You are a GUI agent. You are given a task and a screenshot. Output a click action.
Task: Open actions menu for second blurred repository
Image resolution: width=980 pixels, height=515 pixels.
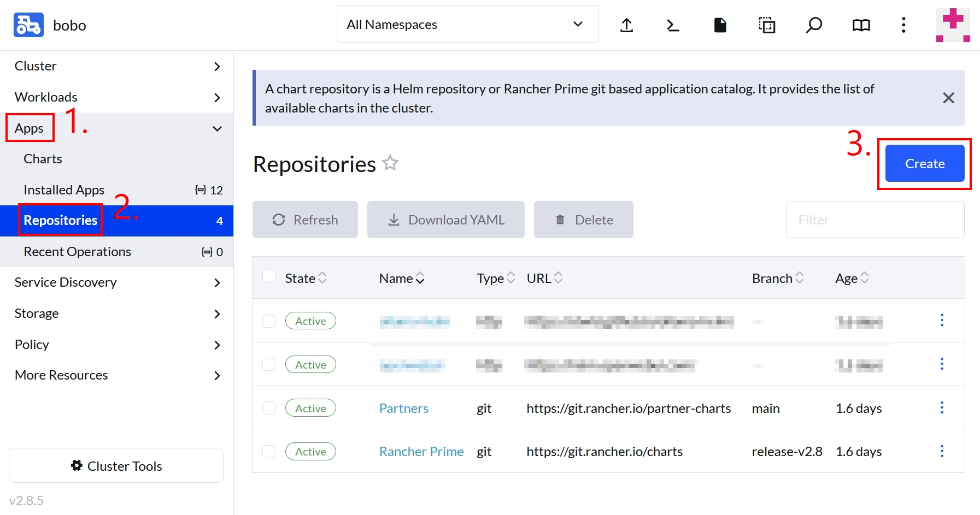942,364
